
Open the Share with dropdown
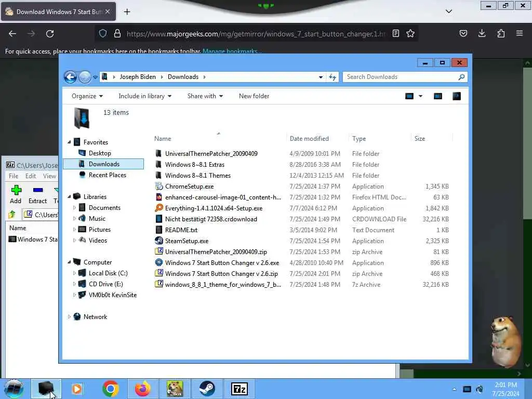click(205, 96)
